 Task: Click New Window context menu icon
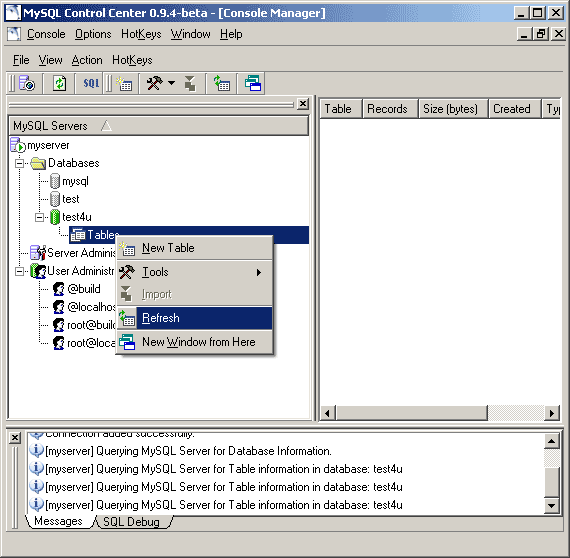[x=127, y=342]
